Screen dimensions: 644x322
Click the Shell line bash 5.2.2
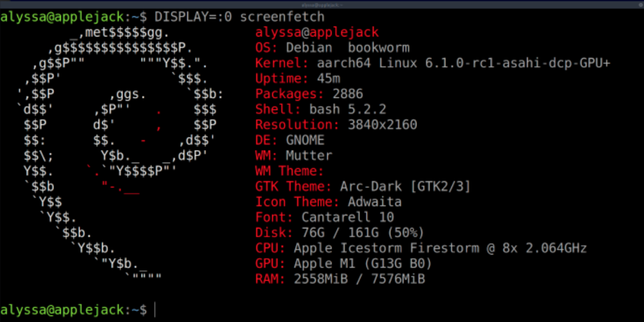point(320,109)
